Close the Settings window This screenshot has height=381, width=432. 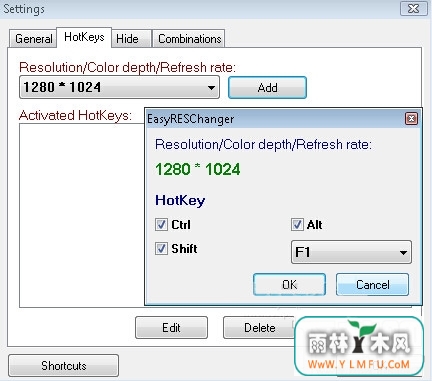414,8
